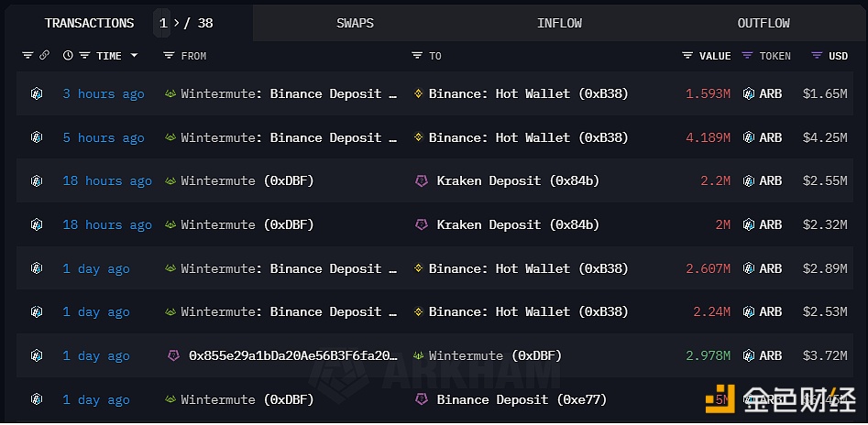This screenshot has height=425, width=868.
Task: Open the VALUE column filter icon
Action: coord(687,55)
